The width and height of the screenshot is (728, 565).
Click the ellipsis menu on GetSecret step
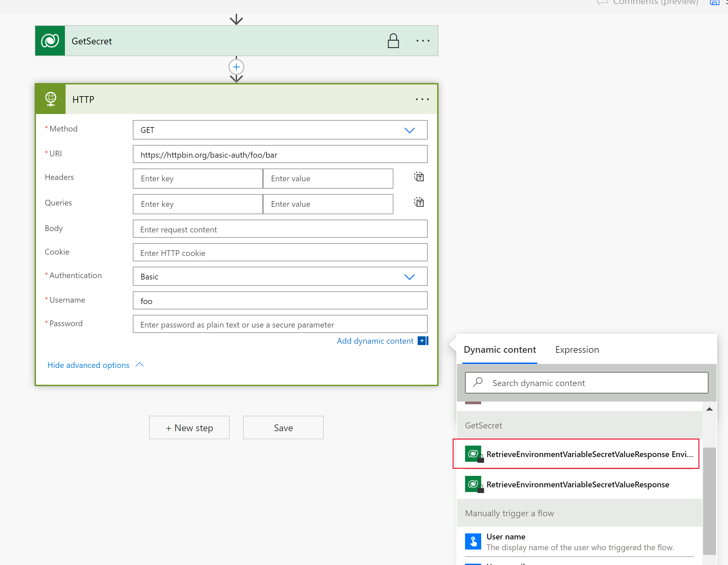422,41
